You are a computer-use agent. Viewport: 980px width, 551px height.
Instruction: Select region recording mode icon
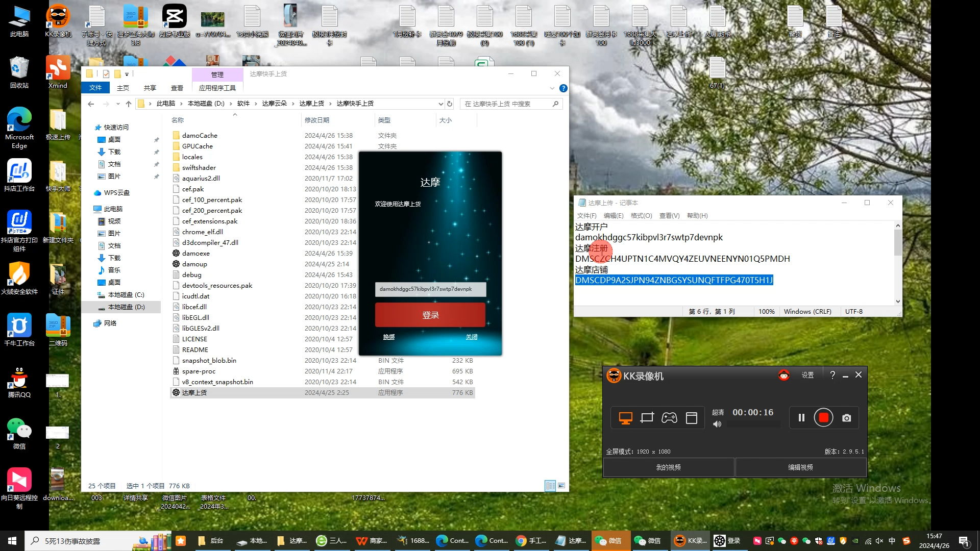click(x=647, y=418)
